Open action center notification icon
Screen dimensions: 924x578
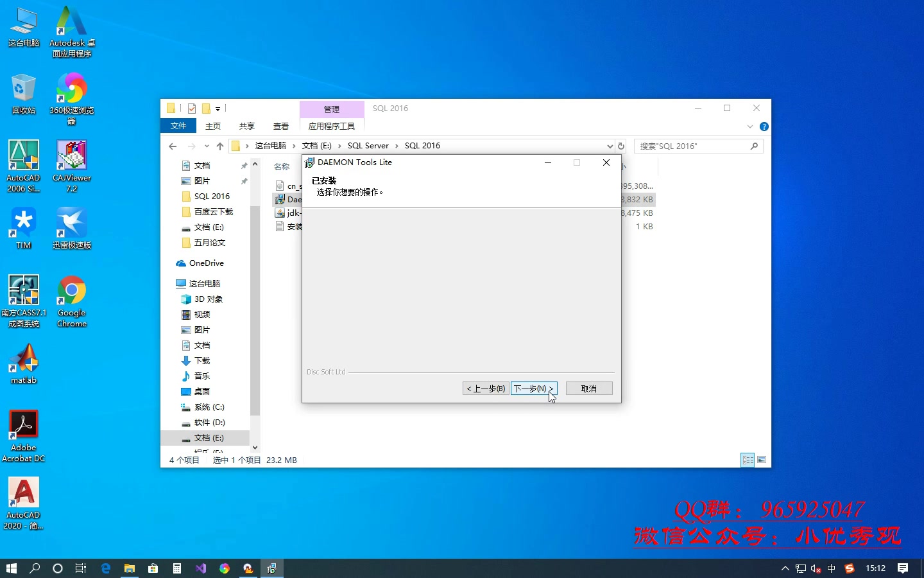903,568
